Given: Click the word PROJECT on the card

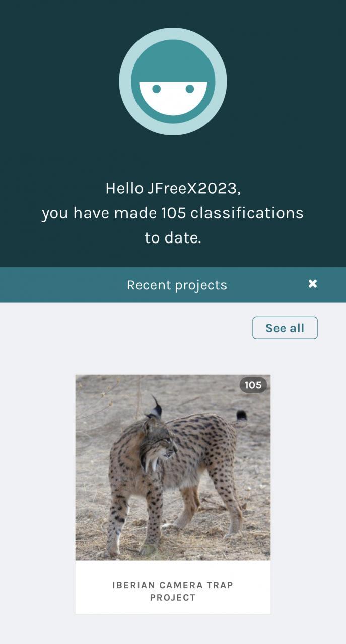Looking at the screenshot, I should (173, 598).
